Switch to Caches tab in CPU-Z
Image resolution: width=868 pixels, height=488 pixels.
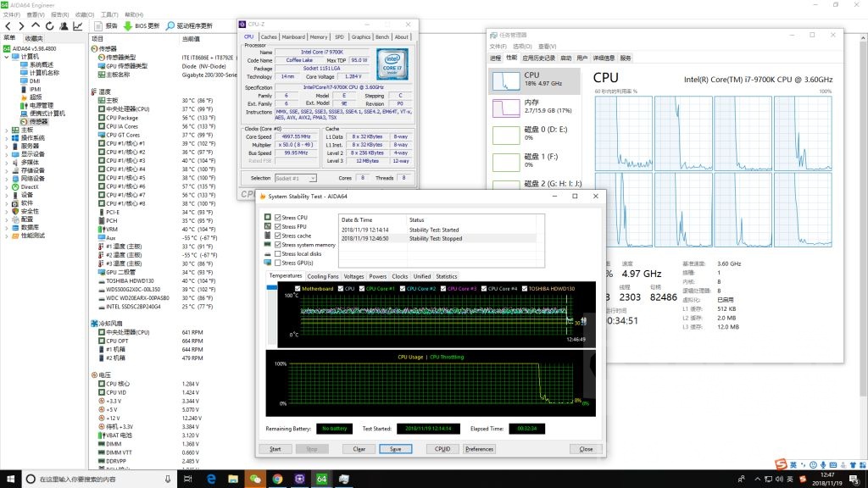coord(269,37)
